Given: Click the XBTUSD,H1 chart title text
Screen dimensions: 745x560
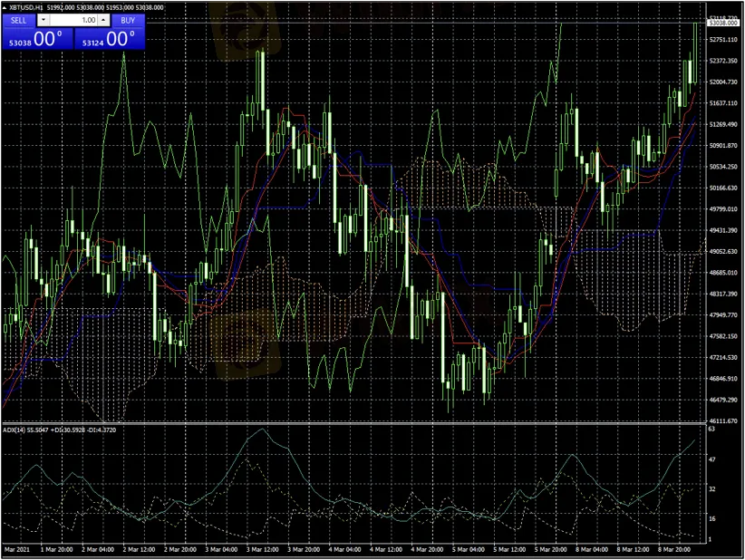Looking at the screenshot, I should click(26, 7).
